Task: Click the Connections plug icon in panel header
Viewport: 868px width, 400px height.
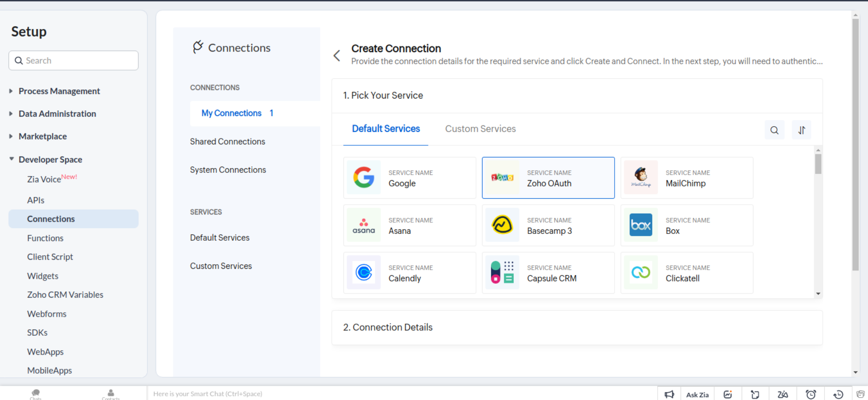Action: click(x=198, y=47)
